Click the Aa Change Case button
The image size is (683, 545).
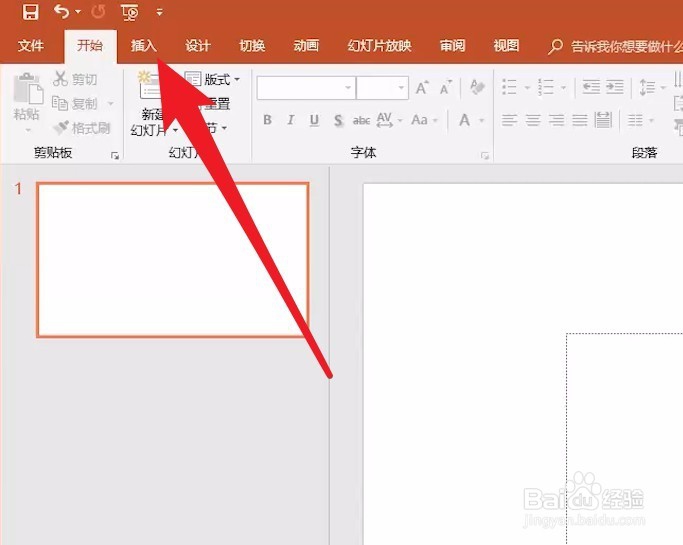pyautogui.click(x=419, y=119)
